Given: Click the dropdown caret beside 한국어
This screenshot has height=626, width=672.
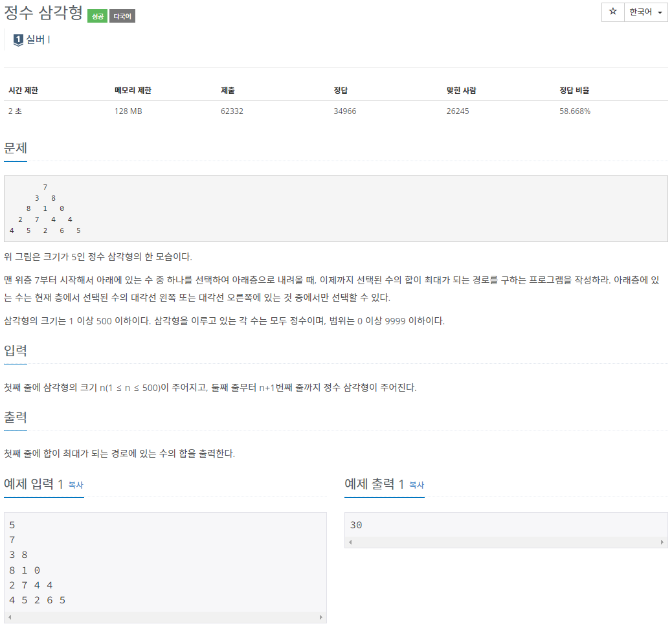Looking at the screenshot, I should coord(660,12).
